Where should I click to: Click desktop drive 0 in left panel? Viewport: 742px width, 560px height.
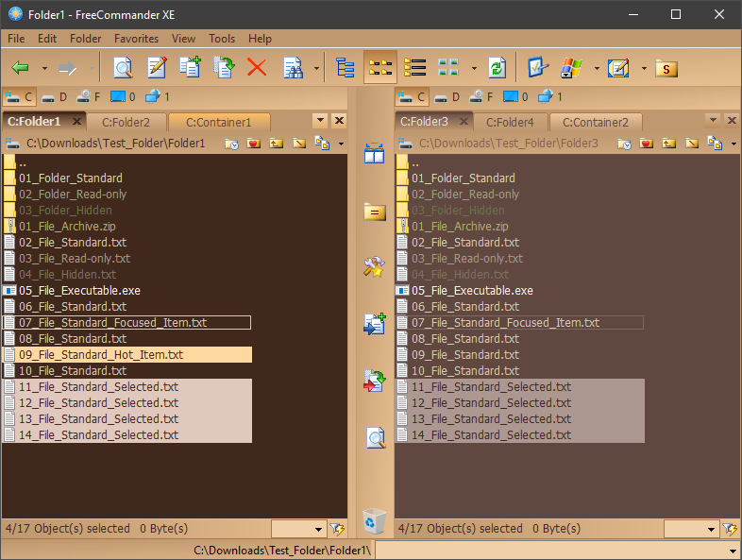[123, 97]
